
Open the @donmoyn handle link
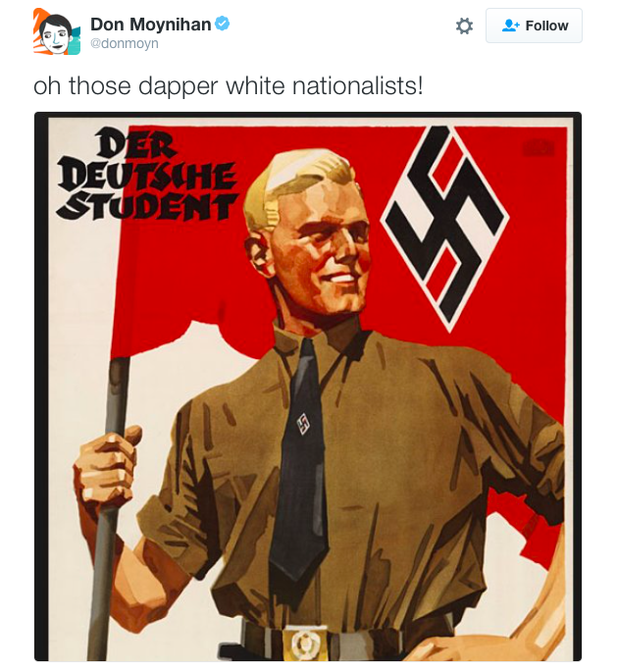click(x=125, y=43)
